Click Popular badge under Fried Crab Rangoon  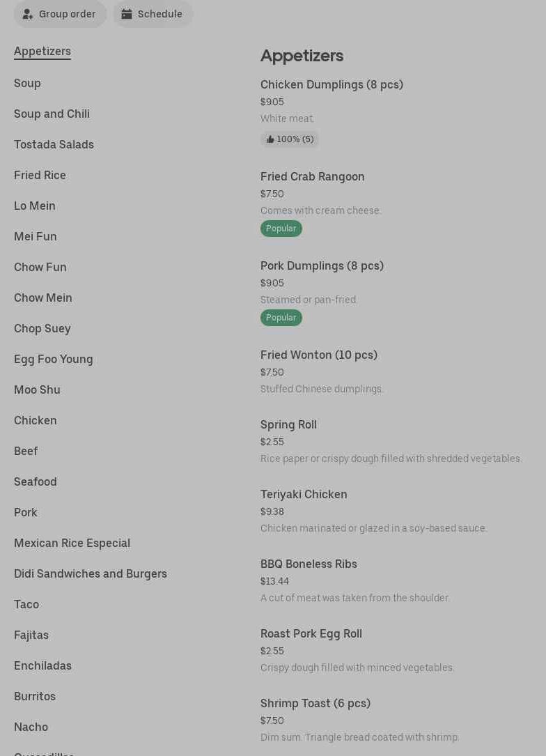[281, 229]
